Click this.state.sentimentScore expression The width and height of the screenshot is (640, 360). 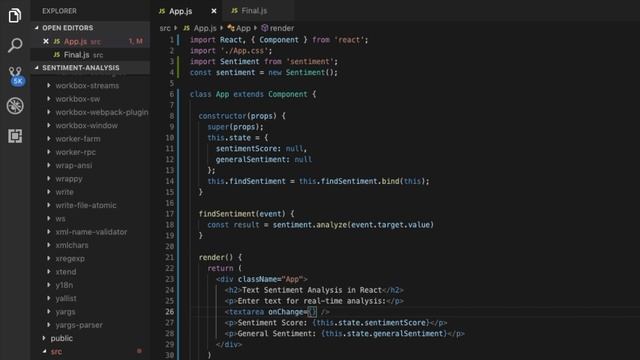(x=371, y=323)
